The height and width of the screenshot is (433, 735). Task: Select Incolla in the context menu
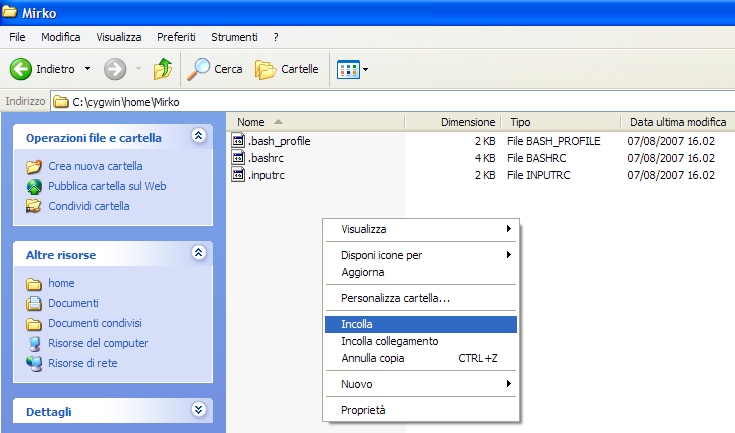[421, 324]
